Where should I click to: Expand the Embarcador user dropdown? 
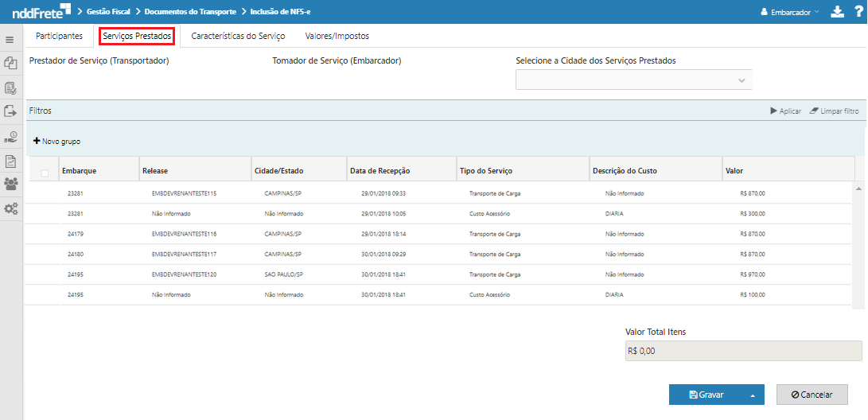[790, 13]
